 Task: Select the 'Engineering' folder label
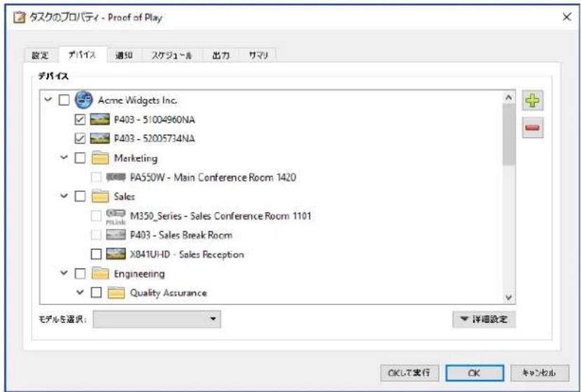coord(140,274)
